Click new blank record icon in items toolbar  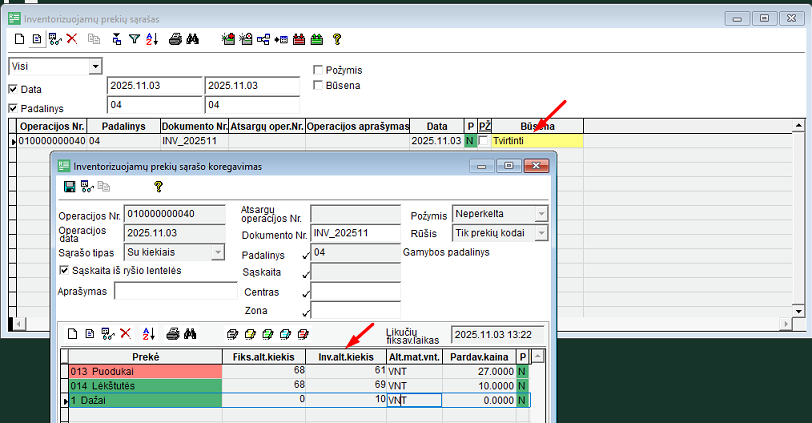[72, 333]
